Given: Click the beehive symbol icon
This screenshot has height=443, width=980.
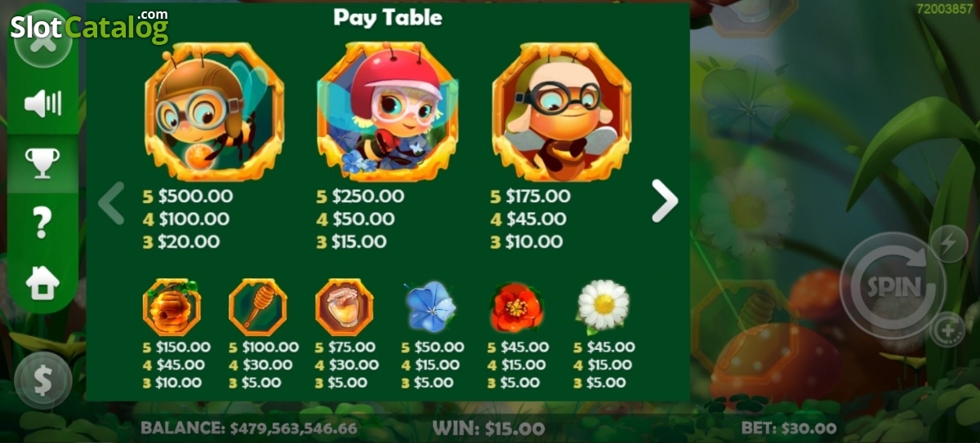Looking at the screenshot, I should tap(171, 307).
